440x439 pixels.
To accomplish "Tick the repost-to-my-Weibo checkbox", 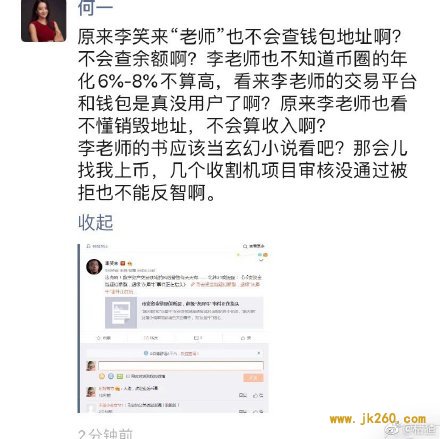I will (x=128, y=376).
